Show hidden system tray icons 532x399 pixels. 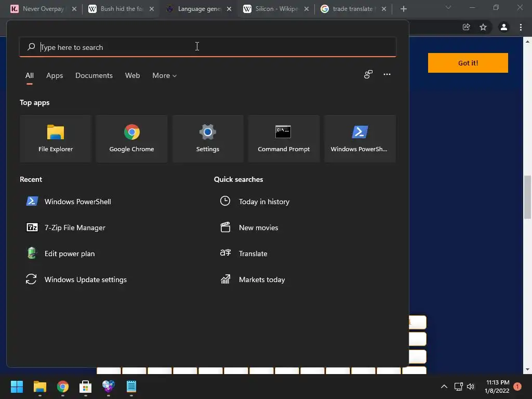(x=444, y=387)
